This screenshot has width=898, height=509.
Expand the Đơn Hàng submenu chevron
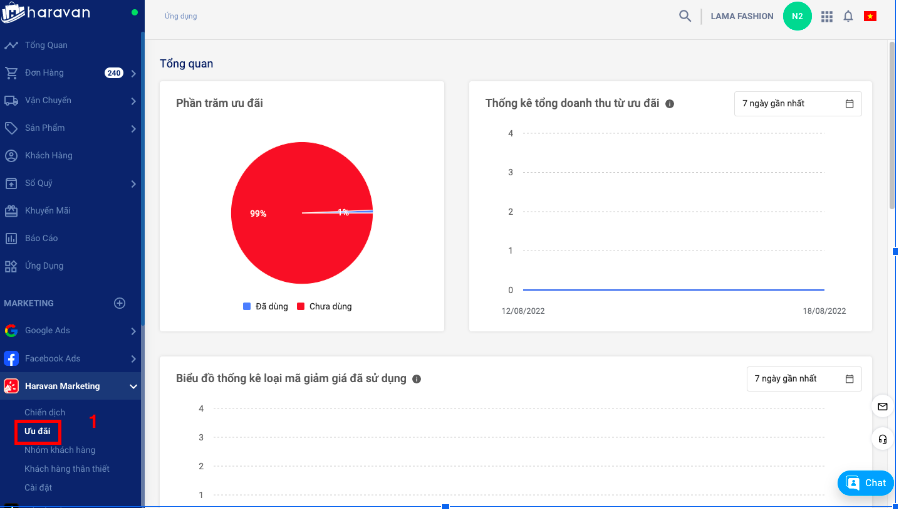coord(133,73)
